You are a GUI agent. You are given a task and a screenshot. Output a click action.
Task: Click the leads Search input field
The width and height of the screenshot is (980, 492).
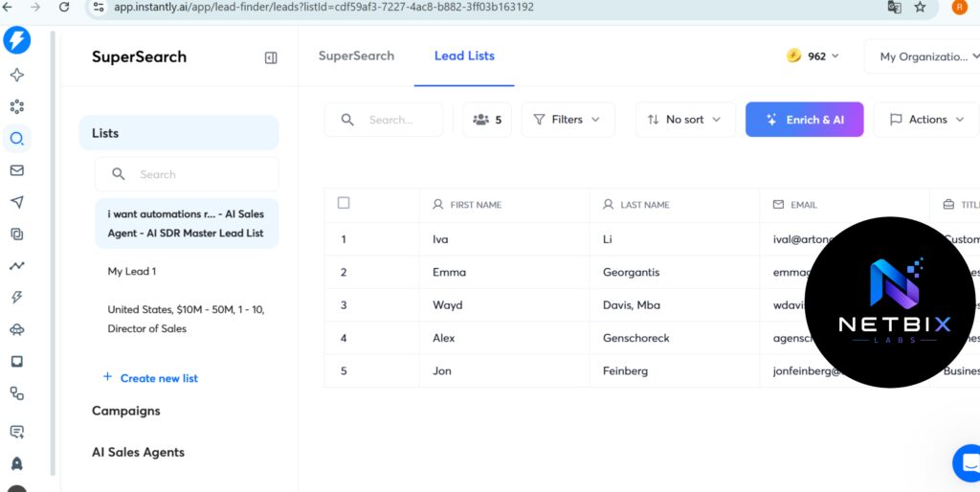click(384, 120)
